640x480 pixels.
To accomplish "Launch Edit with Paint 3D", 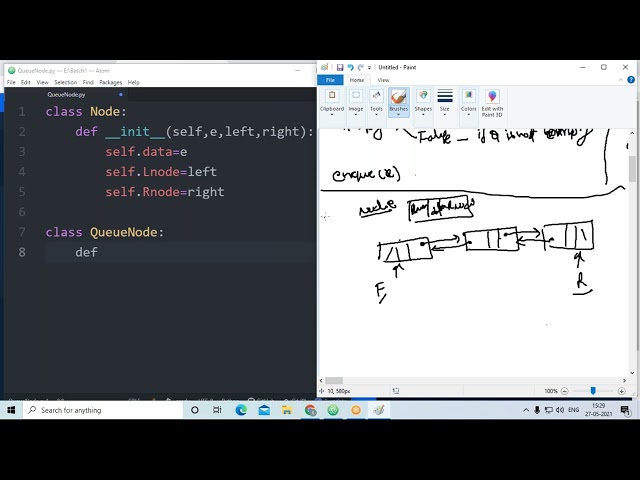I will pos(492,102).
